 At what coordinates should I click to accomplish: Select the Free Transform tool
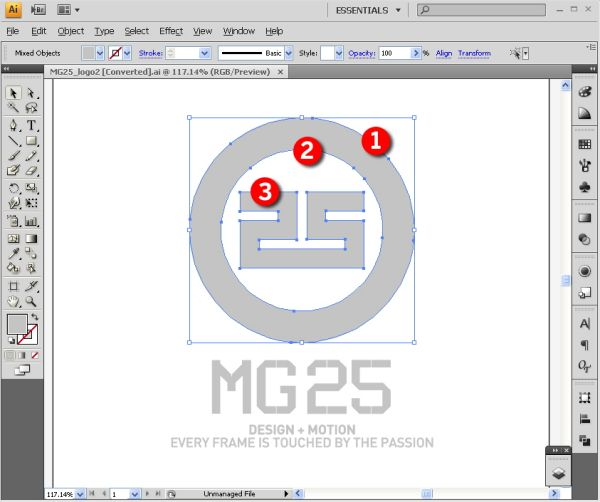(x=31, y=203)
